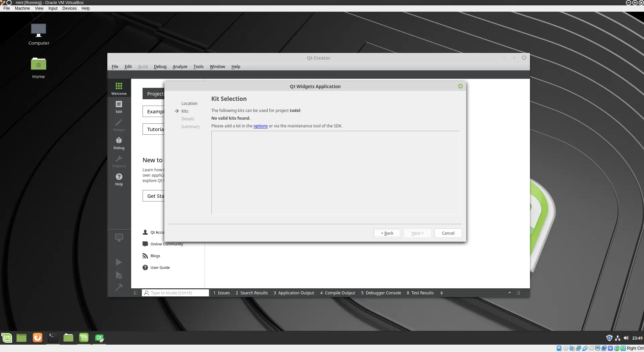
Task: Click the Show Desktop taskbar icon
Action: [x=21, y=338]
